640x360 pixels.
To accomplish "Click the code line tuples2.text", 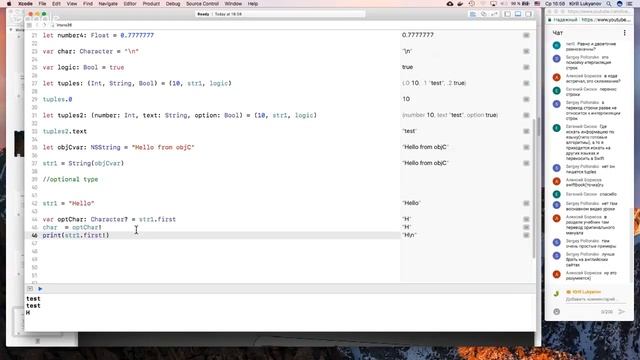I will [x=64, y=131].
